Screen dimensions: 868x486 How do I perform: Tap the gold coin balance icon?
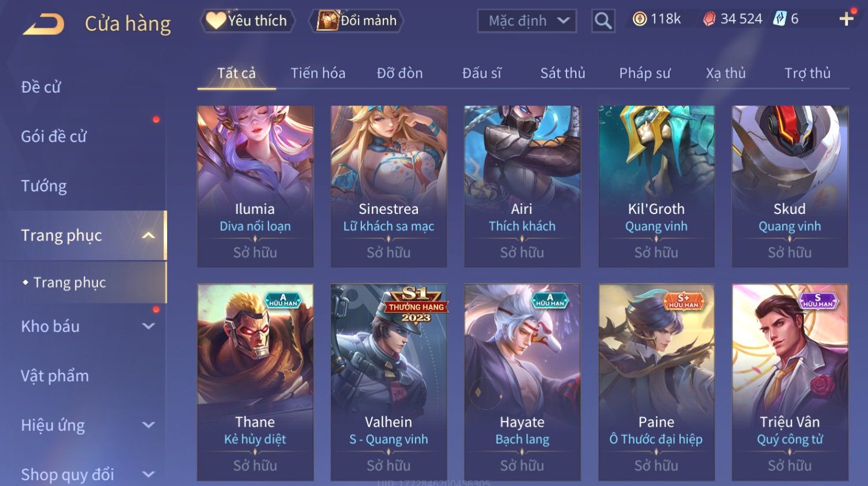pos(639,19)
